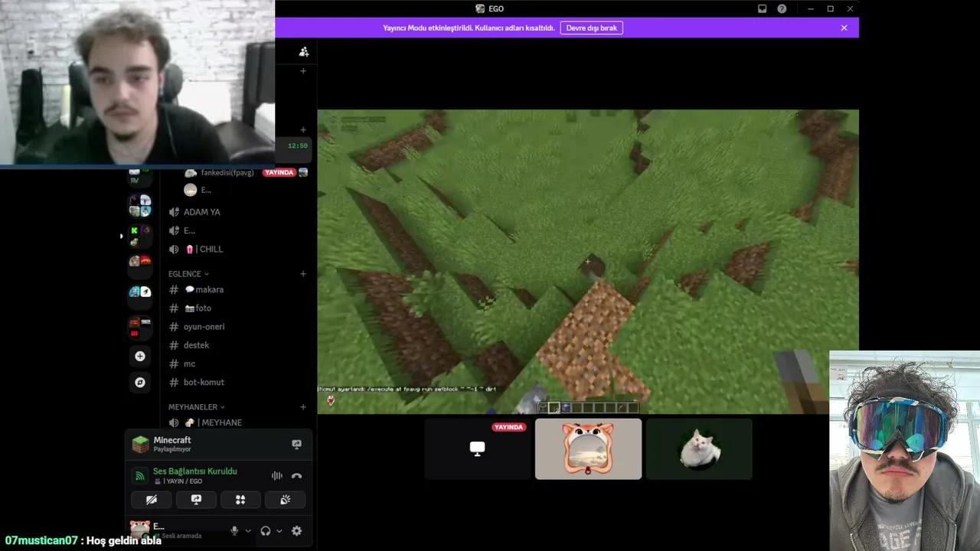This screenshot has height=551, width=980.
Task: Open user settings gear icon
Action: [x=296, y=531]
